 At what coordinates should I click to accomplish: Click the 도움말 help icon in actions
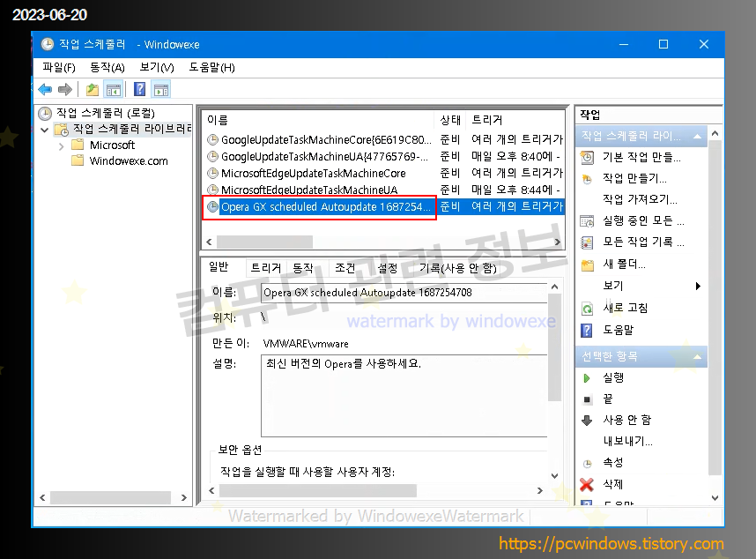(x=586, y=331)
